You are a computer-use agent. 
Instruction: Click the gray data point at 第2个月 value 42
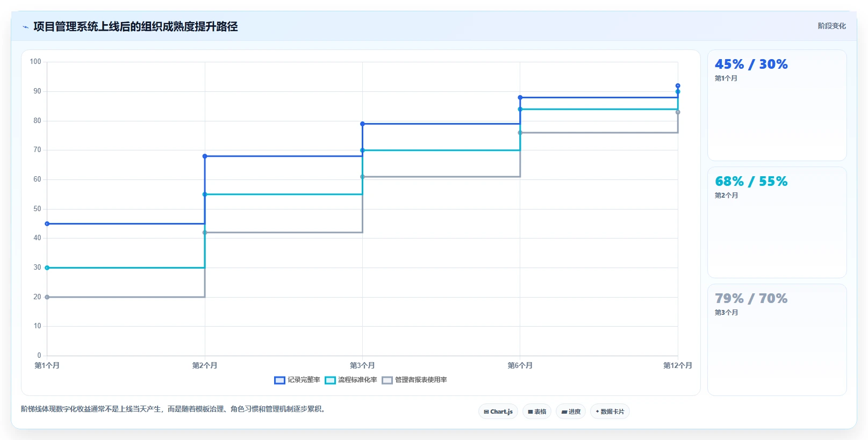pos(205,233)
